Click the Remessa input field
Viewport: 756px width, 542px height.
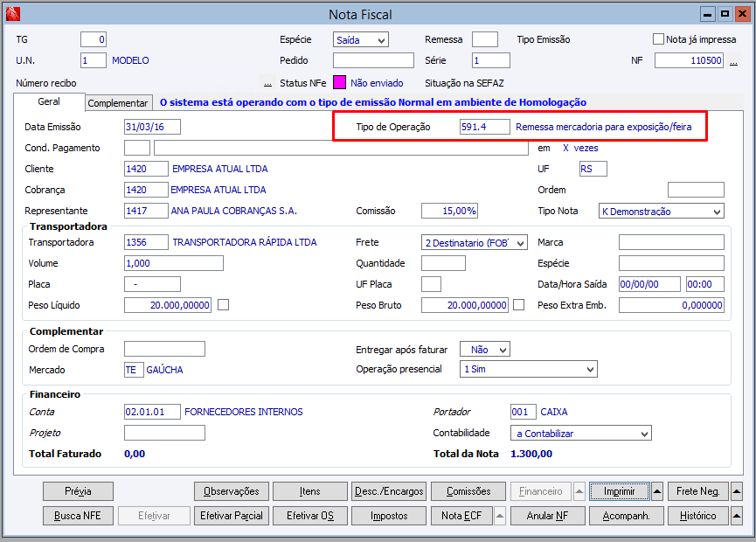485,39
